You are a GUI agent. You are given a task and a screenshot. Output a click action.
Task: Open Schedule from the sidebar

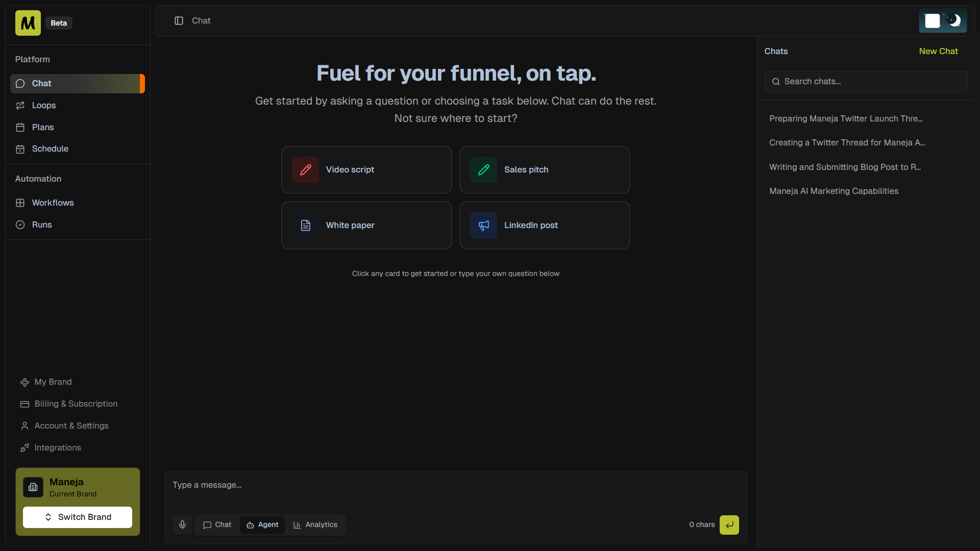coord(50,148)
